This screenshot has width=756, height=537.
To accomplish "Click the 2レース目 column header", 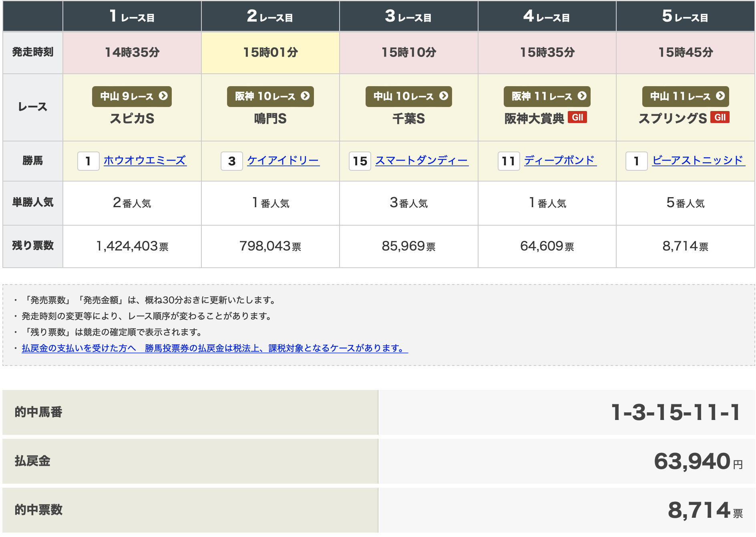I will [x=270, y=16].
